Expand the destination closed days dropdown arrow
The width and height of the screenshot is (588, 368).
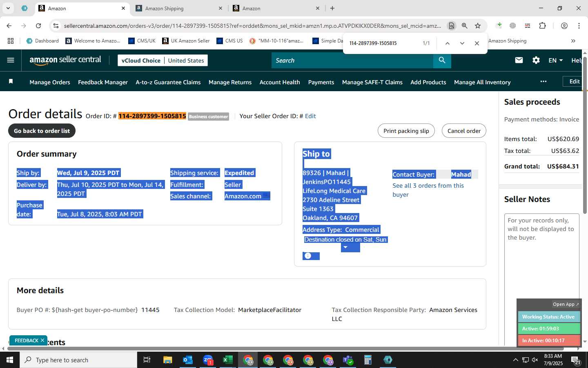(345, 247)
